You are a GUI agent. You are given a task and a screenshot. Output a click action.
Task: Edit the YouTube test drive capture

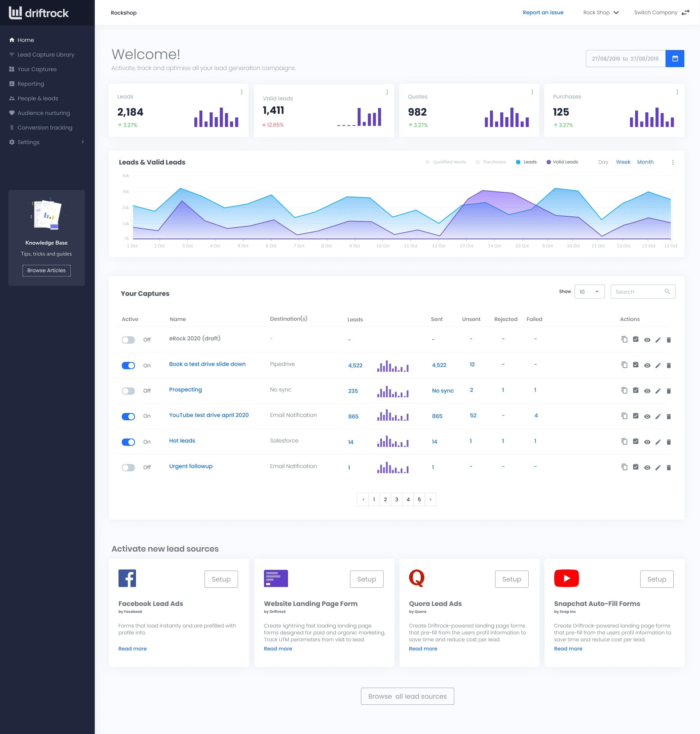(658, 416)
